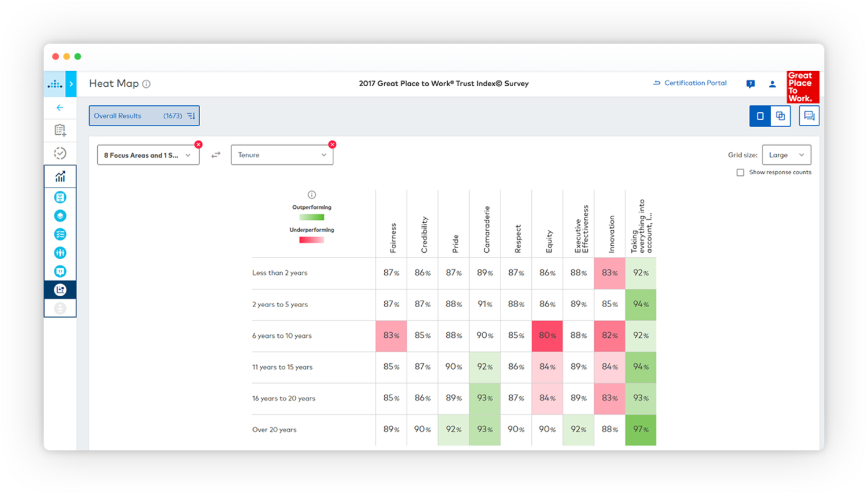Enable Show response counts checkbox
Image resolution: width=868 pixels, height=494 pixels.
point(740,172)
